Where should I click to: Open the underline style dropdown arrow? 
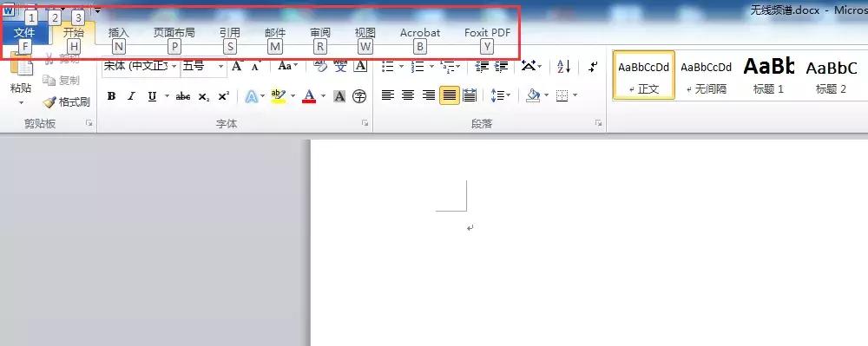pyautogui.click(x=167, y=97)
